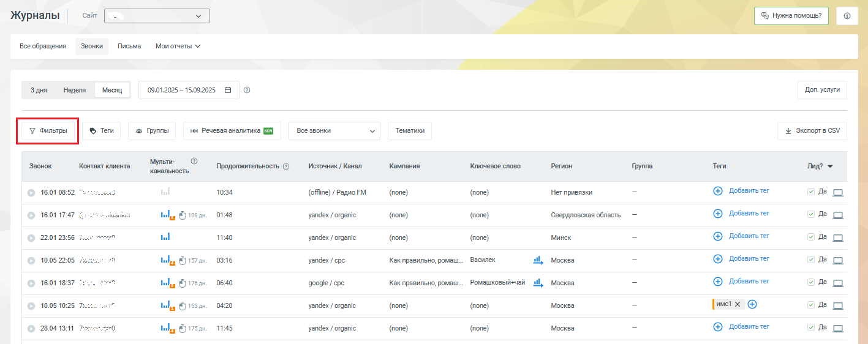This screenshot has height=344, width=868.
Task: Click Добавить тег link in 16.01 17:47 row
Action: pyautogui.click(x=749, y=213)
